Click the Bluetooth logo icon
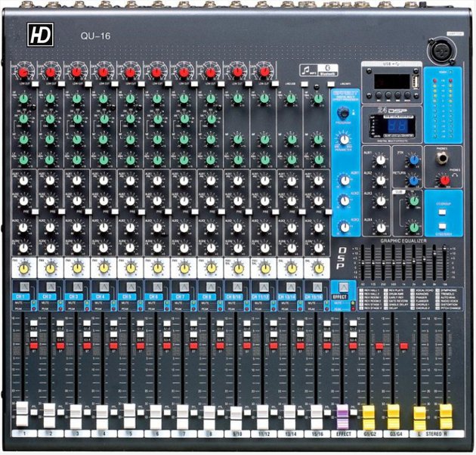Screen dimensions: 476x455 point(328,68)
